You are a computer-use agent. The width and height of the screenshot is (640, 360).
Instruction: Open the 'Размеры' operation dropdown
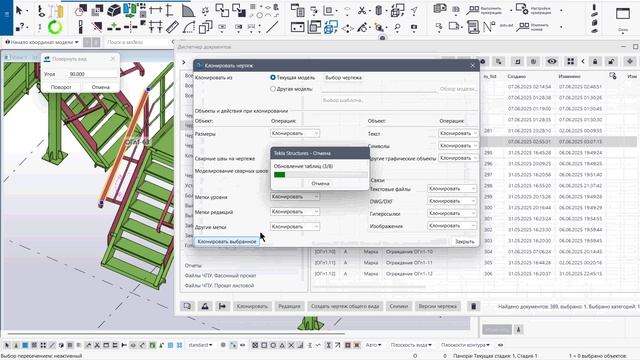pos(295,133)
